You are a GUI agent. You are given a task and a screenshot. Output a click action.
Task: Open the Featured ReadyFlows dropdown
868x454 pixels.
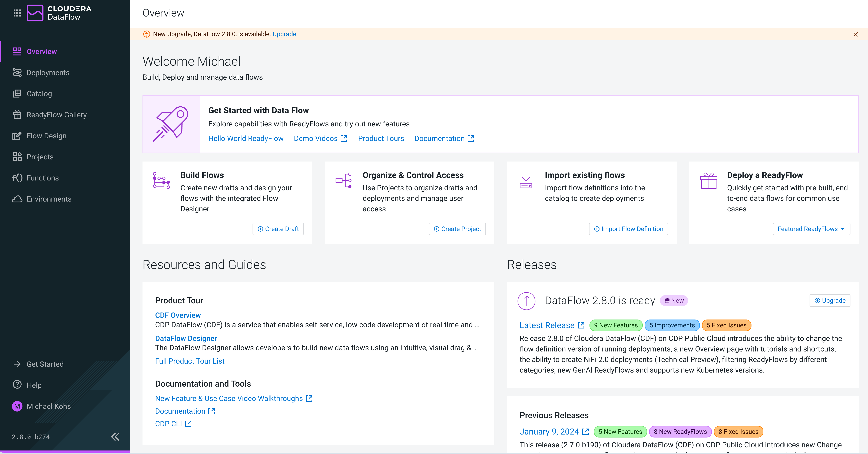(x=811, y=229)
